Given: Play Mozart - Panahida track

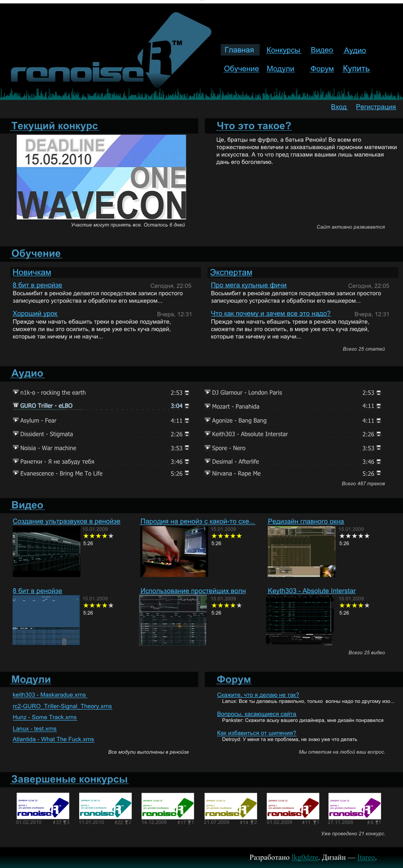Looking at the screenshot, I should [207, 406].
